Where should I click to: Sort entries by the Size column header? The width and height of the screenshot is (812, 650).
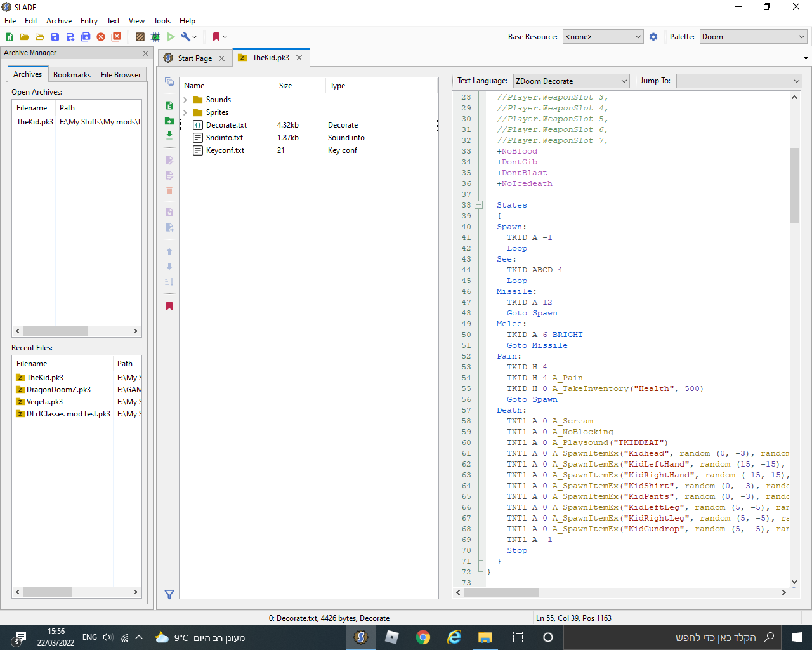(299, 86)
